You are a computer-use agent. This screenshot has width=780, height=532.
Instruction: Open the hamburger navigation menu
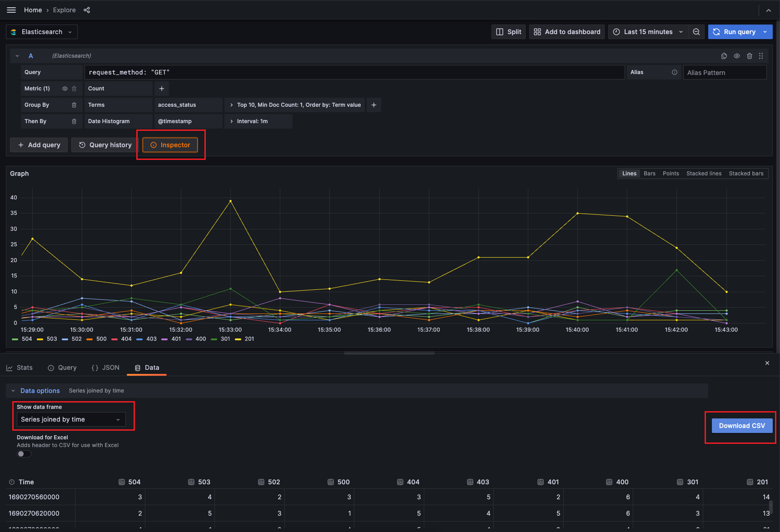coord(11,10)
